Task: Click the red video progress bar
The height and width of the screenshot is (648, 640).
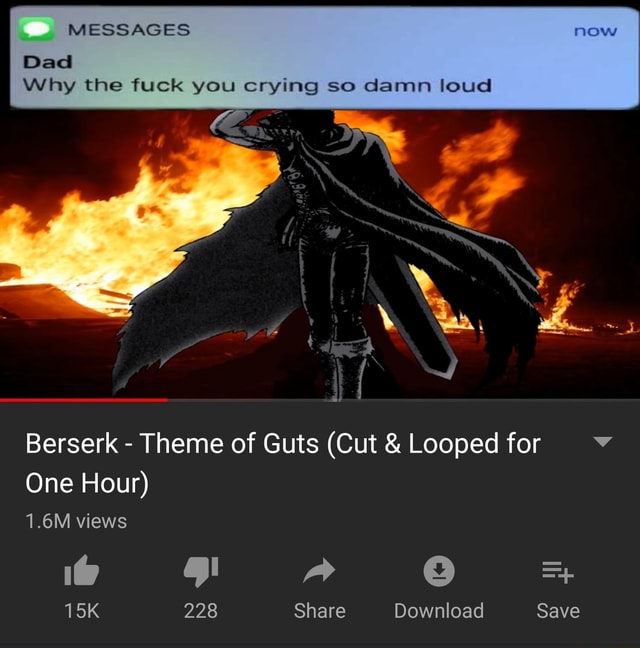Action: click(84, 400)
